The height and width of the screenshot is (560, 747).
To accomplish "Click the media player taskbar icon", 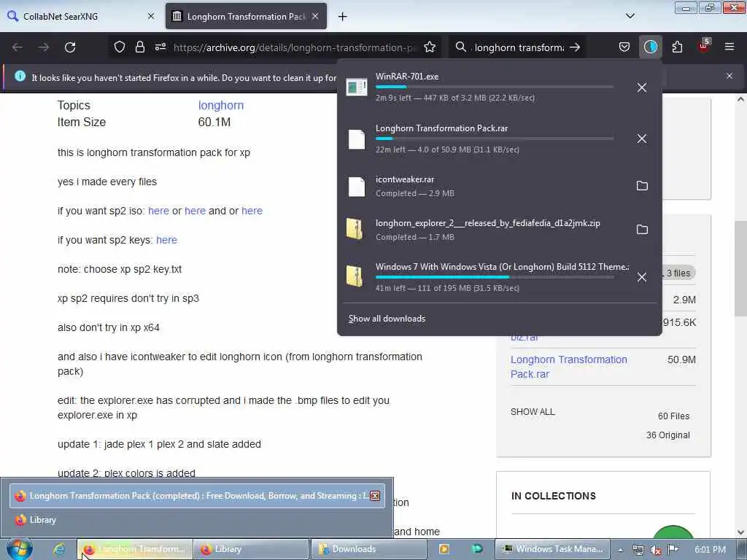I will [444, 549].
